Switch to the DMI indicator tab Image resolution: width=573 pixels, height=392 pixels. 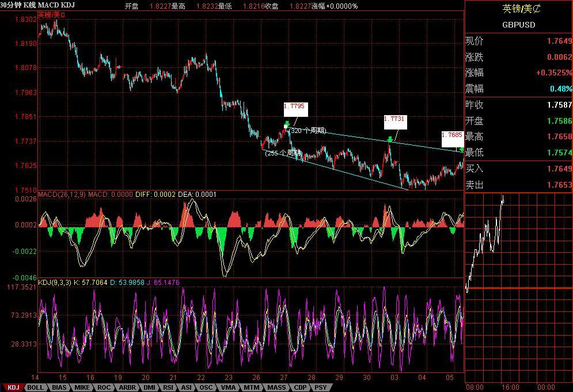(x=149, y=387)
